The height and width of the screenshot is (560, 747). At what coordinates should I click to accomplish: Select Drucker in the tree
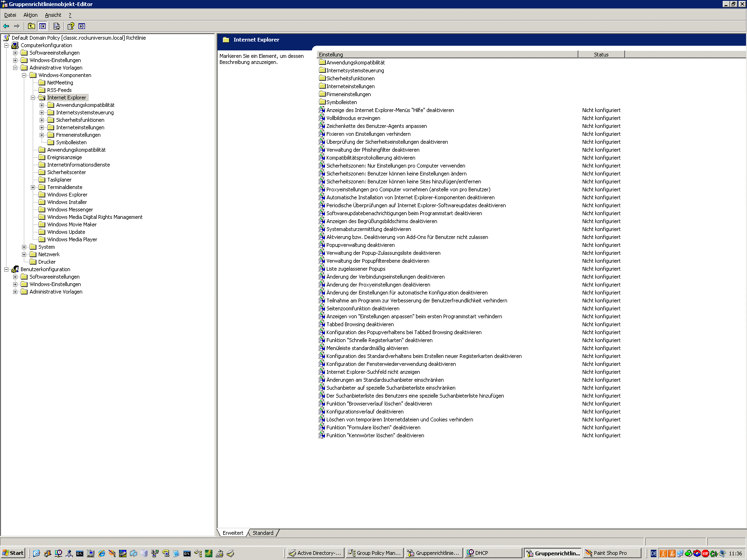47,262
